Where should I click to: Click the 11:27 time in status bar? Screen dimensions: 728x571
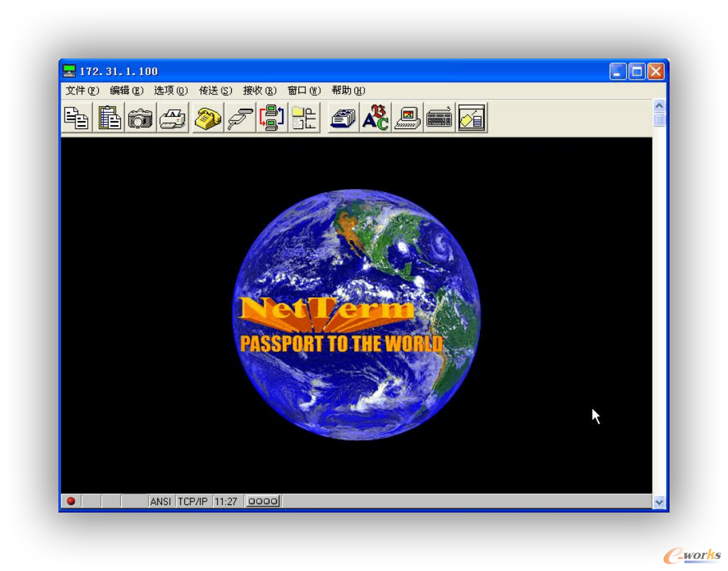226,502
